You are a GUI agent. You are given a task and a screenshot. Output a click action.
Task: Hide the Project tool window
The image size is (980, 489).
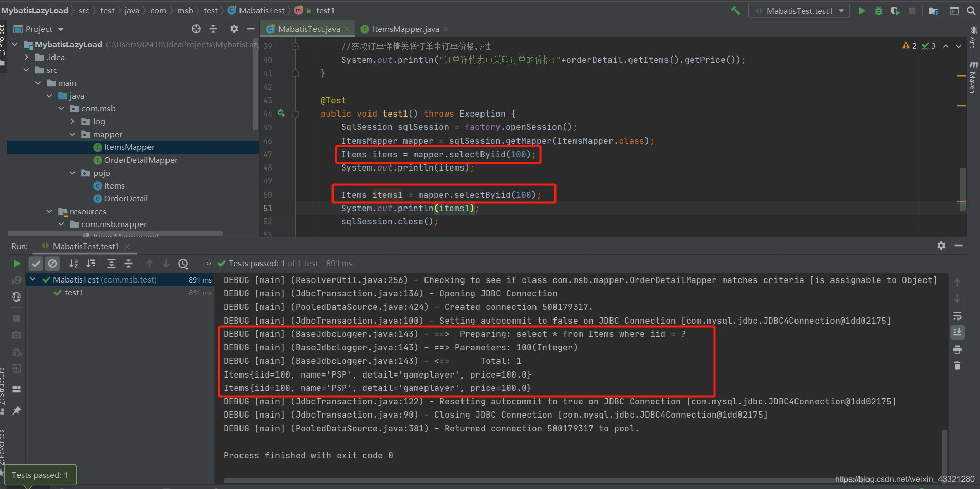pyautogui.click(x=251, y=29)
